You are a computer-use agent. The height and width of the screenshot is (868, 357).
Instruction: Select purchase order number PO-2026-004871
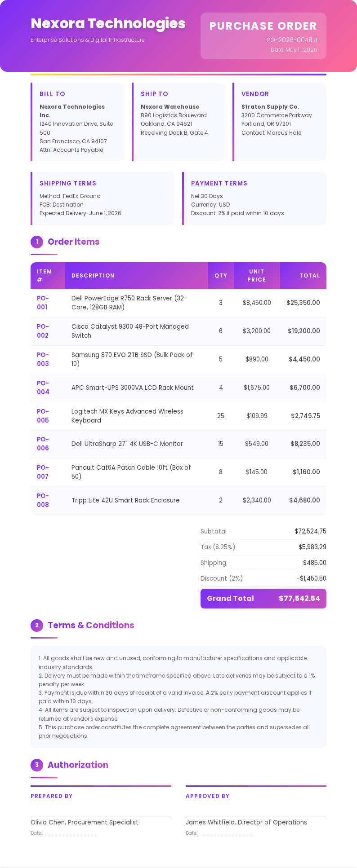[292, 40]
